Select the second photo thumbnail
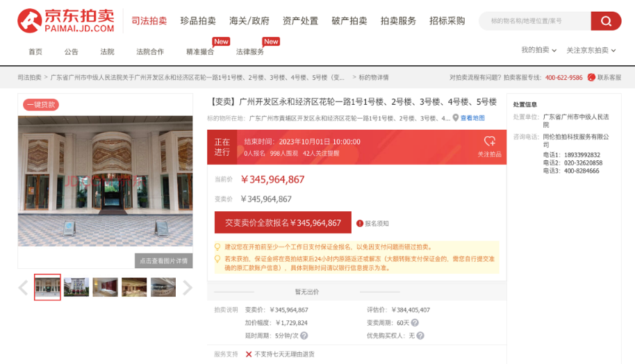The height and width of the screenshot is (364, 635). coord(76,287)
